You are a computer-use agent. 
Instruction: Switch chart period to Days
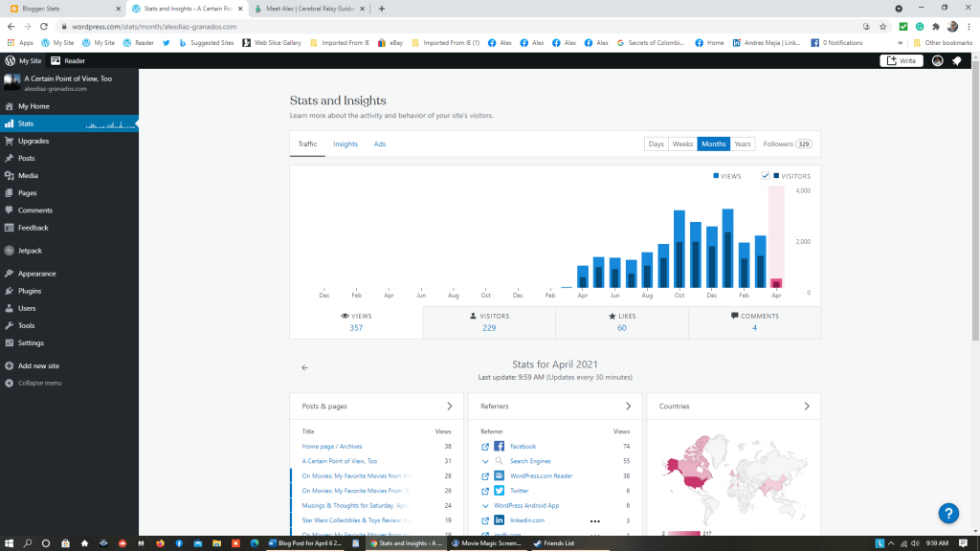click(656, 144)
